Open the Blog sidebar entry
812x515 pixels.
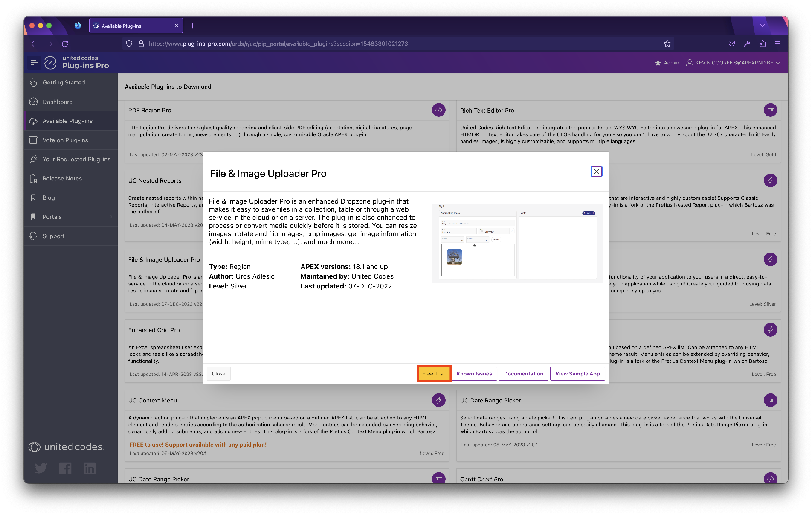(x=71, y=198)
